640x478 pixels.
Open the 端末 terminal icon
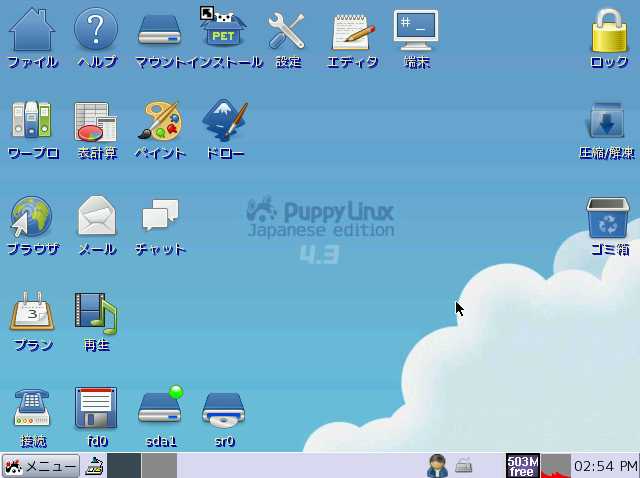[x=416, y=30]
